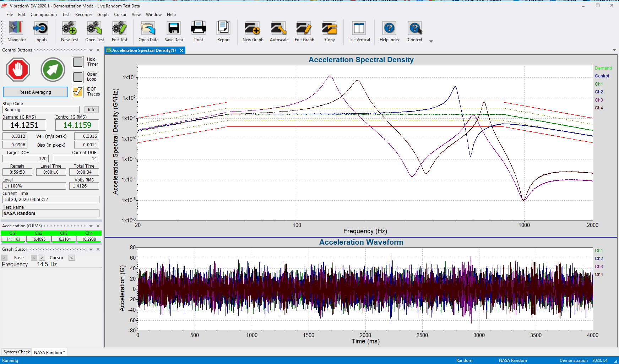Switch to the System Check tab

pos(16,352)
